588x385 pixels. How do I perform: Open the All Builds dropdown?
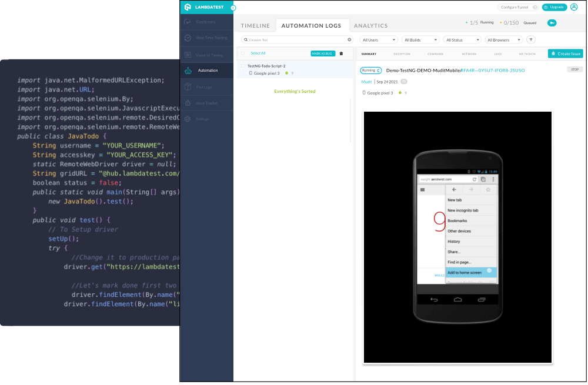[420, 40]
